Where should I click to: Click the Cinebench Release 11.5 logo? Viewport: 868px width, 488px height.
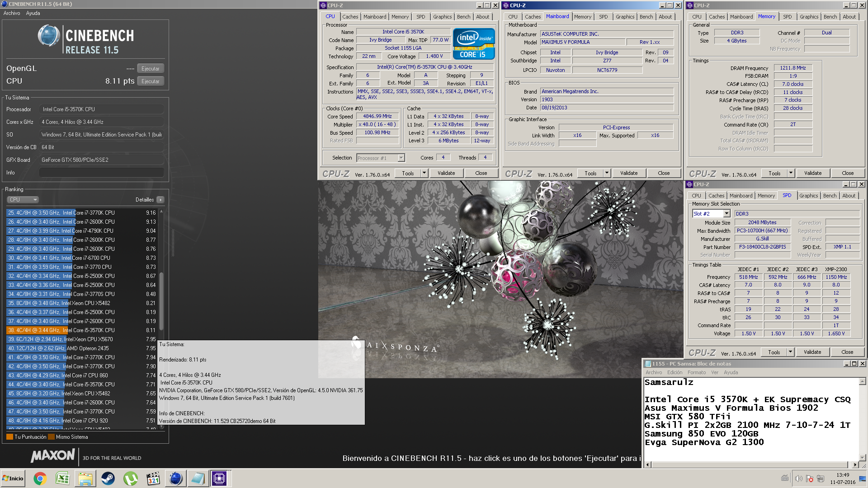coord(85,39)
